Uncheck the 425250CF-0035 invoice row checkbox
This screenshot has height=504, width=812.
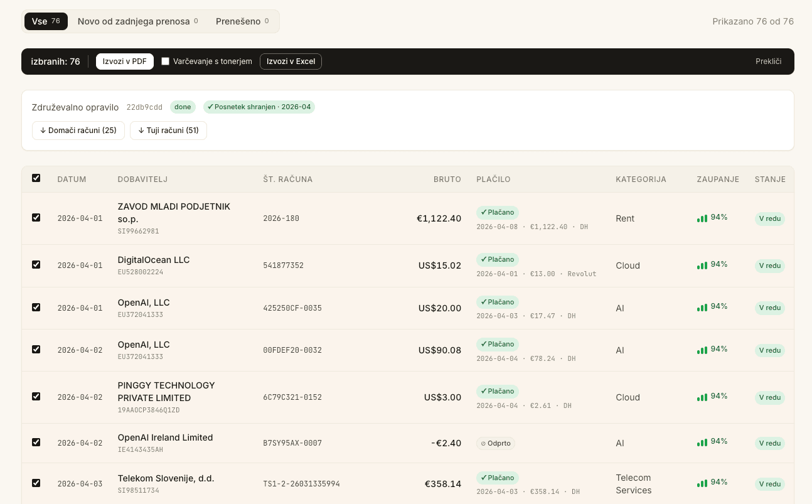36,308
